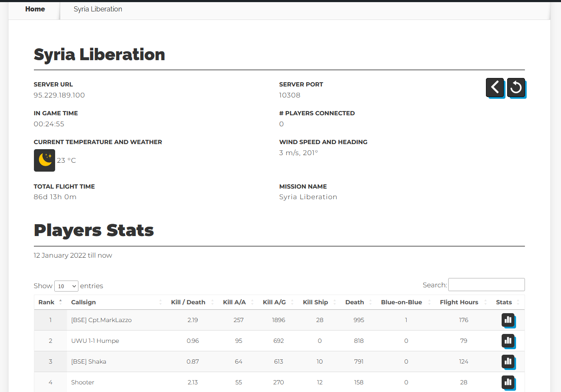Image resolution: width=561 pixels, height=392 pixels.
Task: Click callsign [BSE] Cpt.MarkLazzo
Action: 101,320
